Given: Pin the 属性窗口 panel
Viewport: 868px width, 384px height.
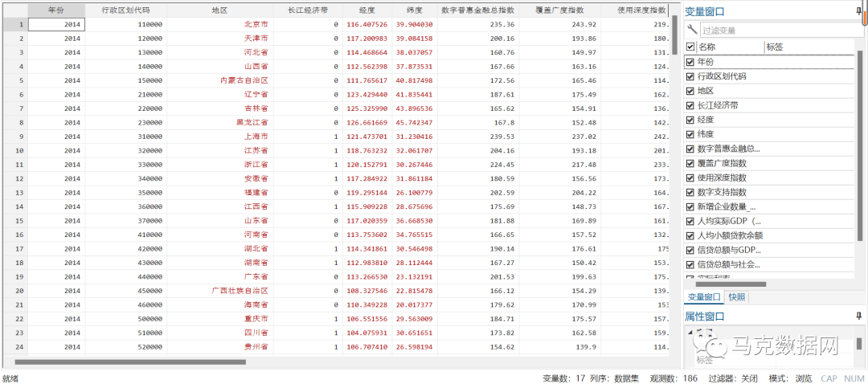Looking at the screenshot, I should click(x=858, y=317).
